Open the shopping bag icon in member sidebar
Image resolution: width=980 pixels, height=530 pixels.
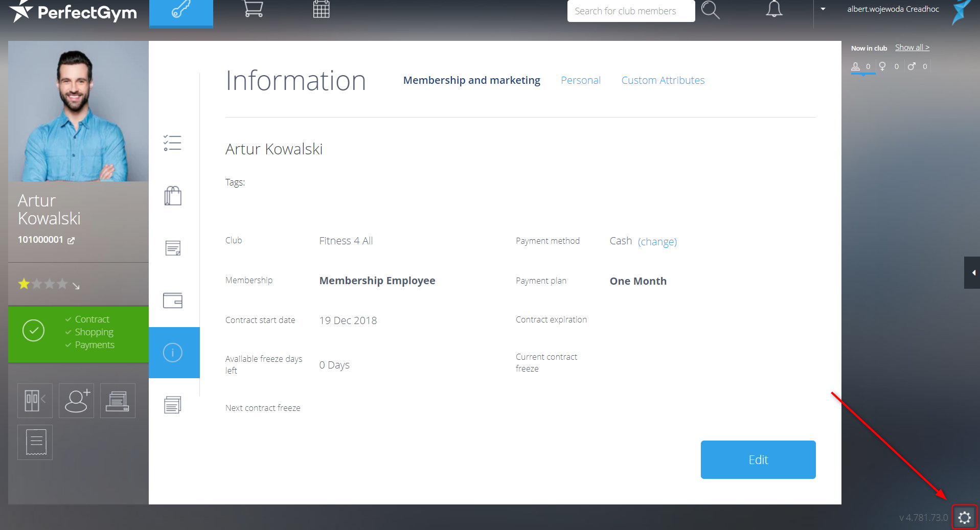coord(173,196)
